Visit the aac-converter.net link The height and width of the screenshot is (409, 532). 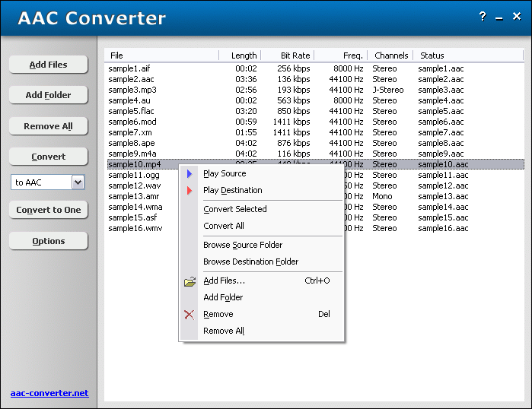click(x=49, y=393)
